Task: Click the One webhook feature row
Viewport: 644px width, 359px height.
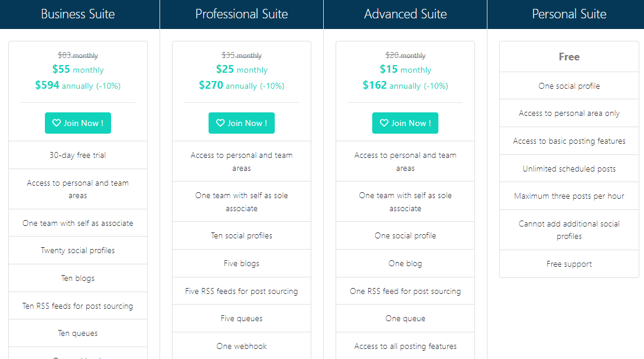Action: (242, 346)
